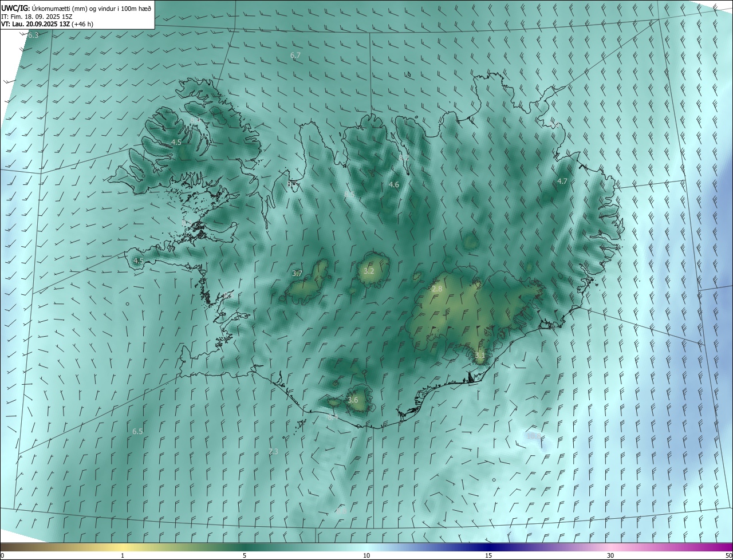Click the 3.7 value on the glacier

(297, 273)
